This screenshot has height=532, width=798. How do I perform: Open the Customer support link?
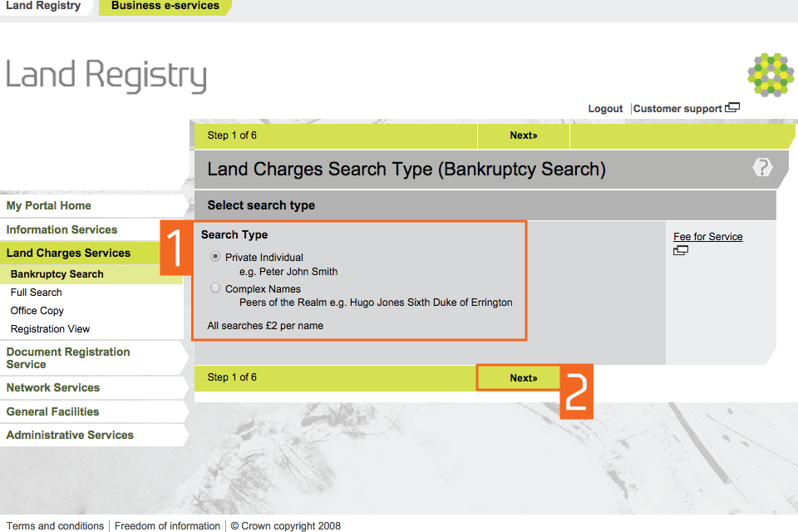click(677, 108)
